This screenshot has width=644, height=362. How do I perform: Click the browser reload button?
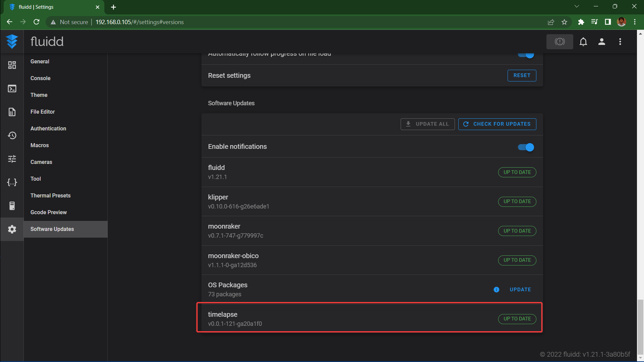[x=37, y=22]
